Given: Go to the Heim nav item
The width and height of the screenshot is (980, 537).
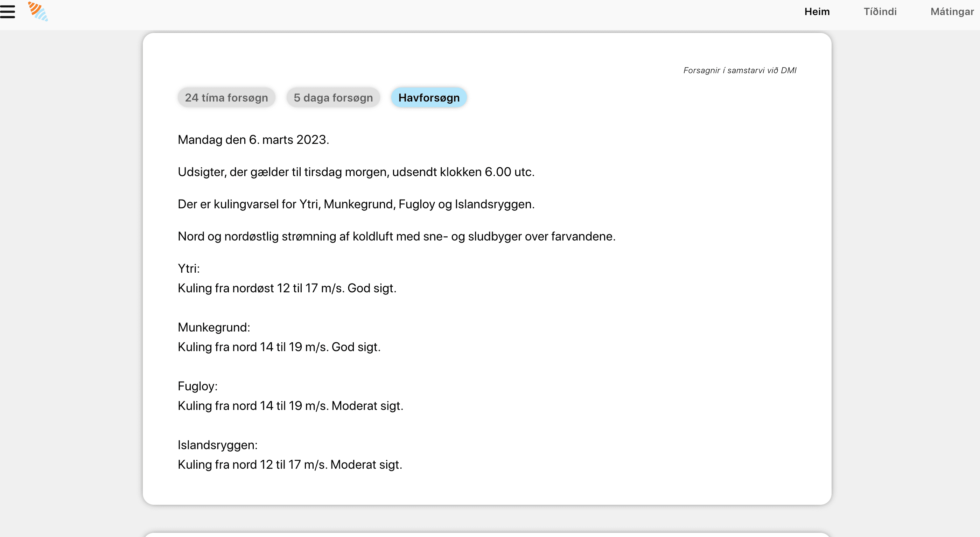Looking at the screenshot, I should (817, 12).
